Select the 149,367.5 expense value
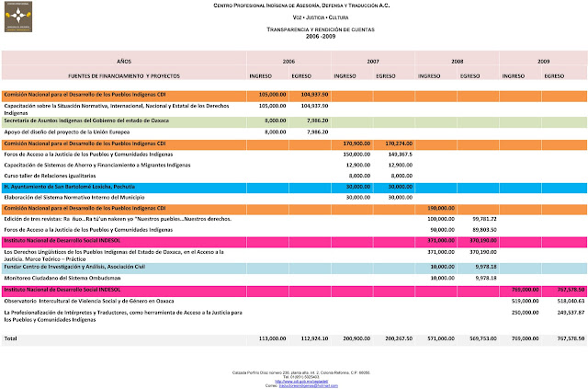Screen dimensions: 588x389 401,154
